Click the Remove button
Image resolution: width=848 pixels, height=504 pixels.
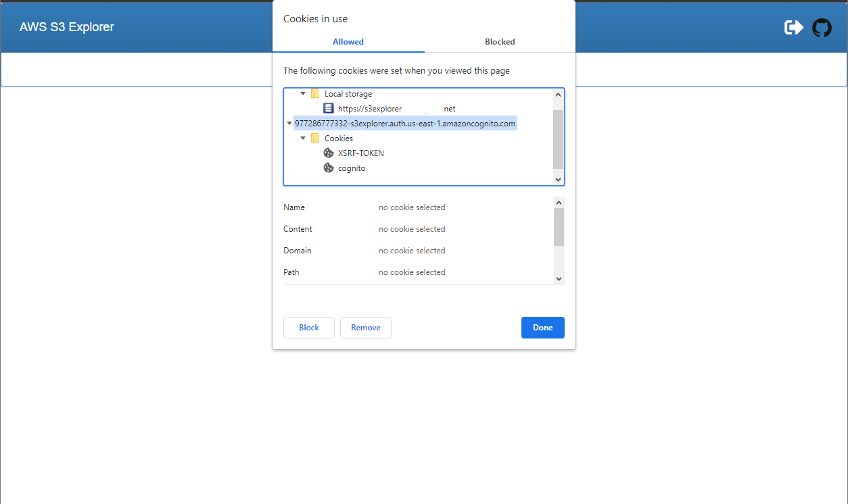coord(365,328)
